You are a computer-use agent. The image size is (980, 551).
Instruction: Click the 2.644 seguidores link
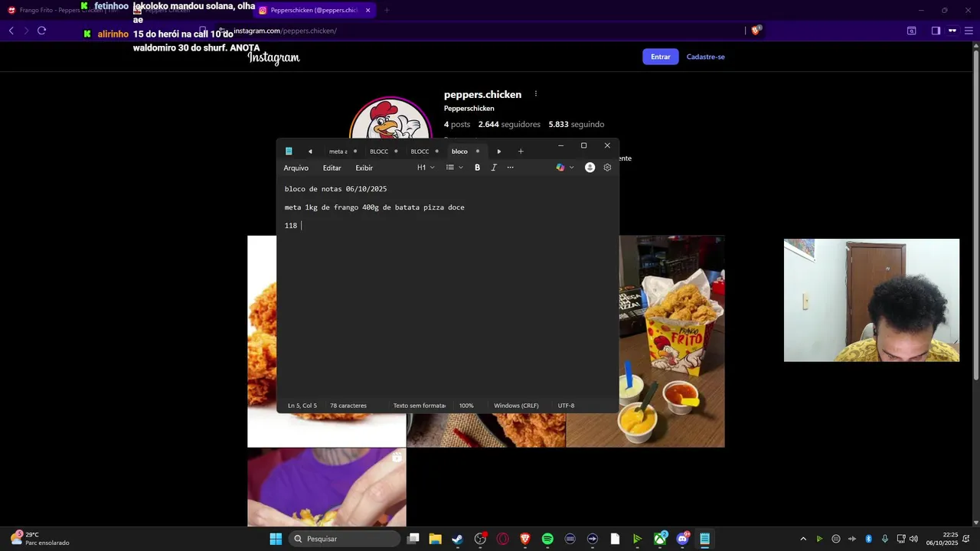(509, 124)
